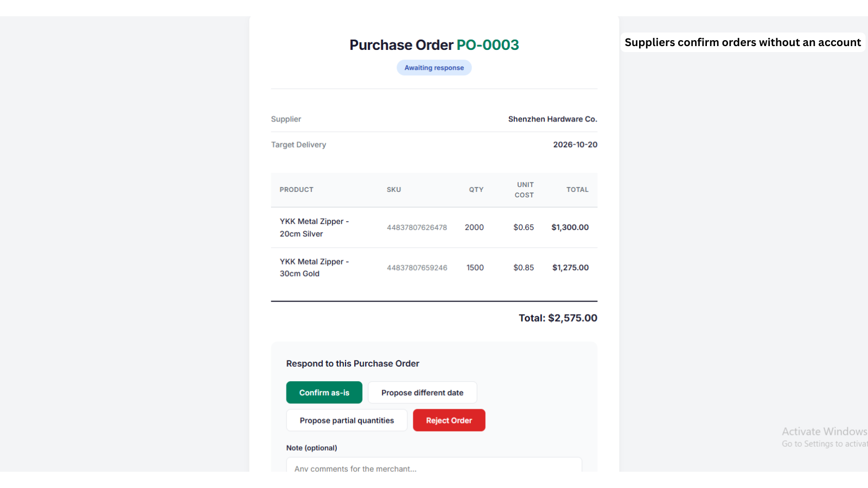Click the Suppliers confirm orders caption
Image resolution: width=868 pixels, height=488 pixels.
743,42
